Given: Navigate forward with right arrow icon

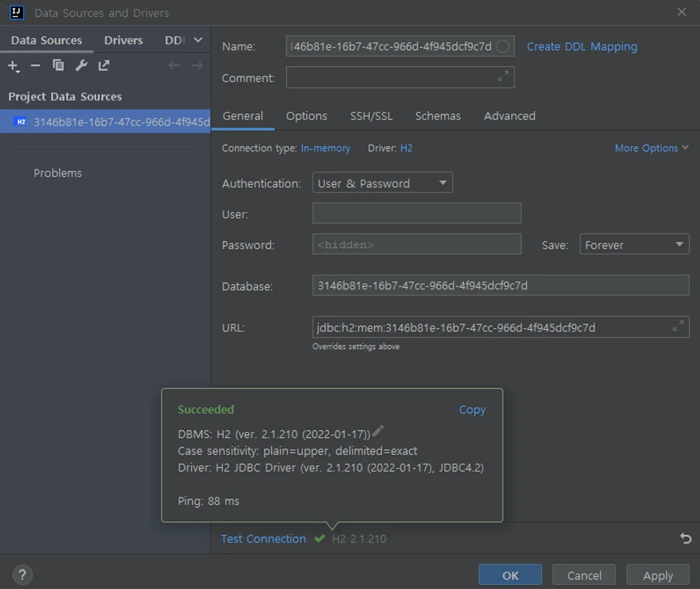Looking at the screenshot, I should pos(197,66).
